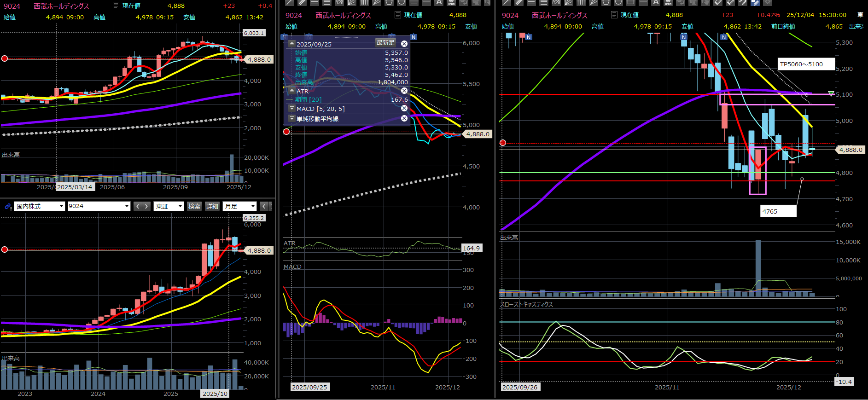Click the highlighted blue pencil edit icon
The height and width of the screenshot is (400, 868).
[755, 2]
